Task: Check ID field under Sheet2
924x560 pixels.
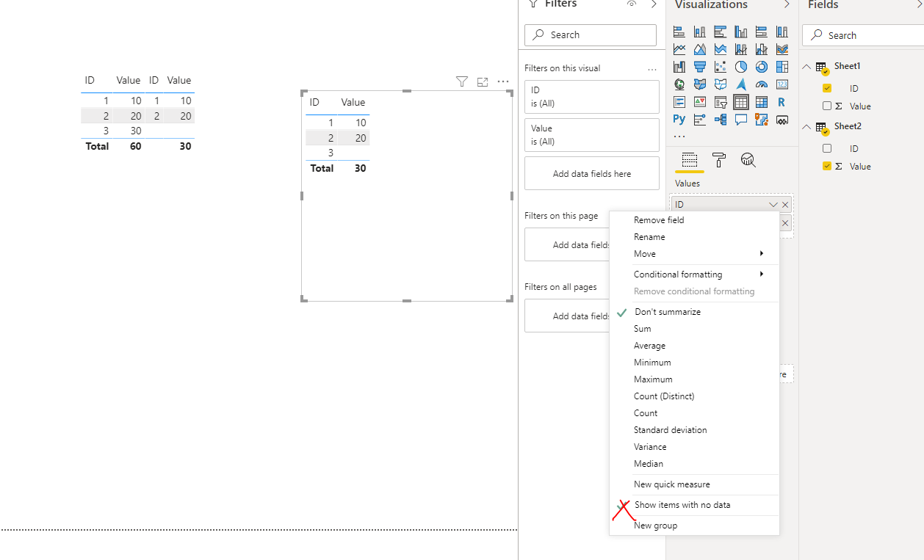Action: [827, 148]
